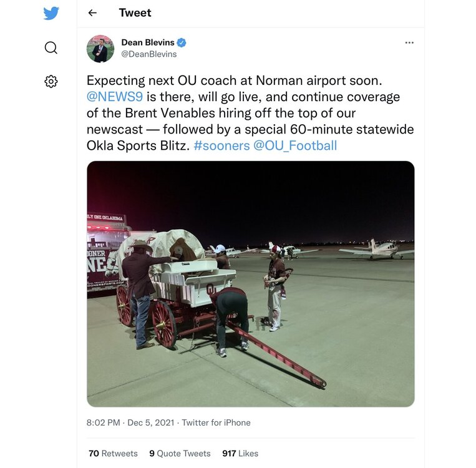View the 917 Likes list
476x468 pixels.
point(240,454)
